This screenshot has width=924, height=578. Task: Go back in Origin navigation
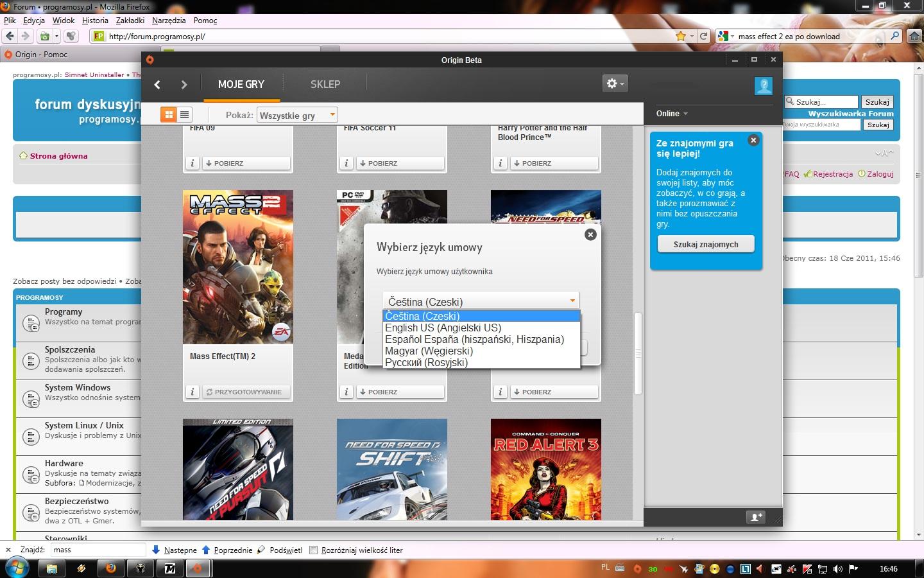157,84
